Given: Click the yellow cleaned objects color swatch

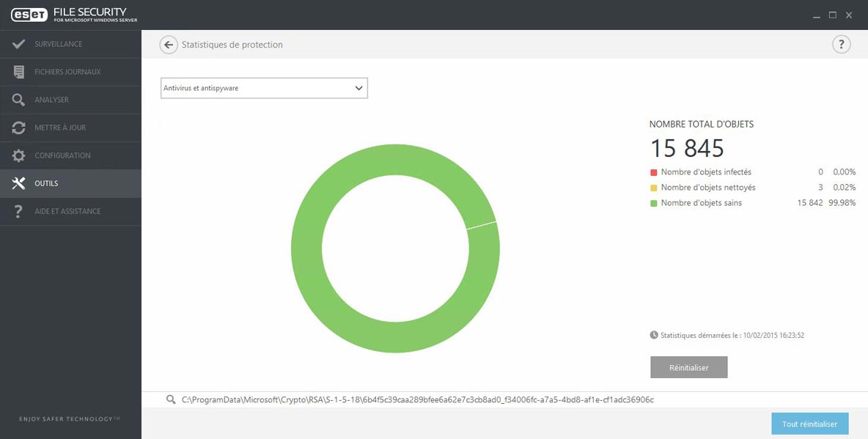Looking at the screenshot, I should click(653, 188).
